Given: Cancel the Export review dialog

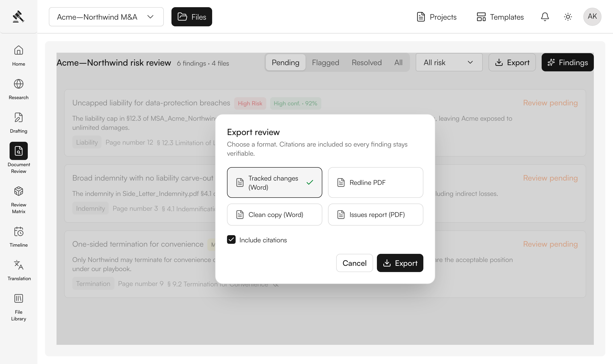Looking at the screenshot, I should (x=354, y=263).
